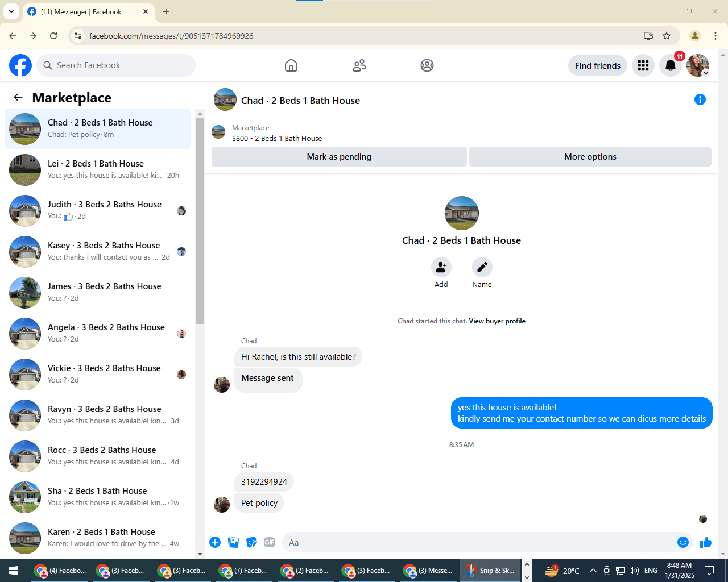Viewport: 728px width, 582px height.
Task: Open Vickie 3 Beds 2 Baths House conversation
Action: (97, 375)
